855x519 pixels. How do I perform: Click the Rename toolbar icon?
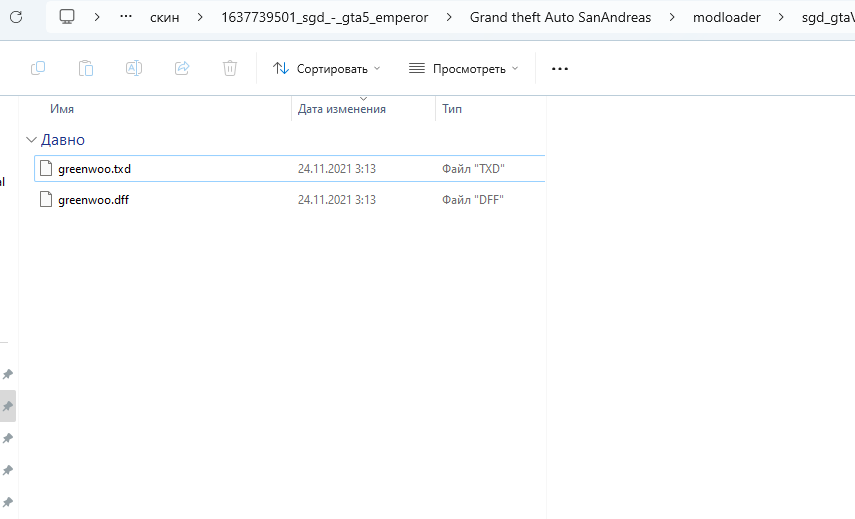pyautogui.click(x=134, y=68)
